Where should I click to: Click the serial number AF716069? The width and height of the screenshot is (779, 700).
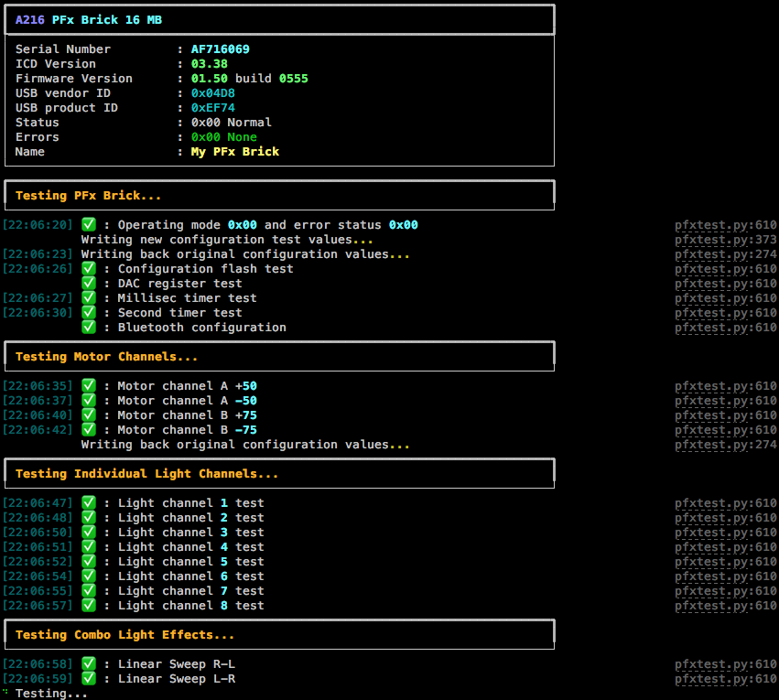pos(220,49)
